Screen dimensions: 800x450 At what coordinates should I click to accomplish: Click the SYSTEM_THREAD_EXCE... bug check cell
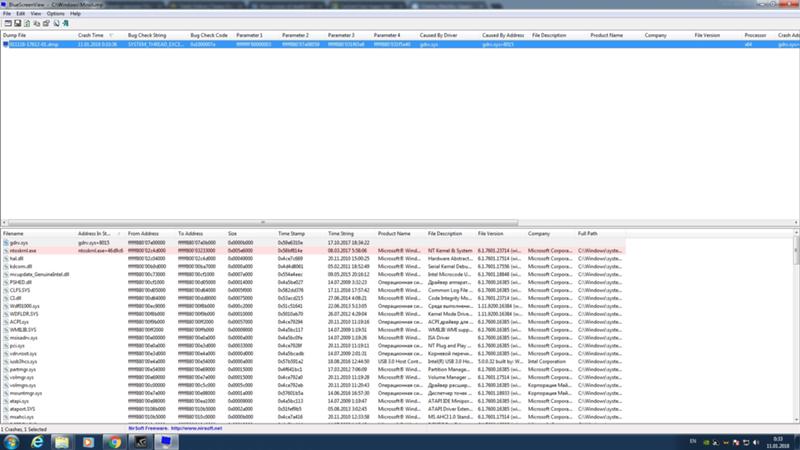point(156,44)
